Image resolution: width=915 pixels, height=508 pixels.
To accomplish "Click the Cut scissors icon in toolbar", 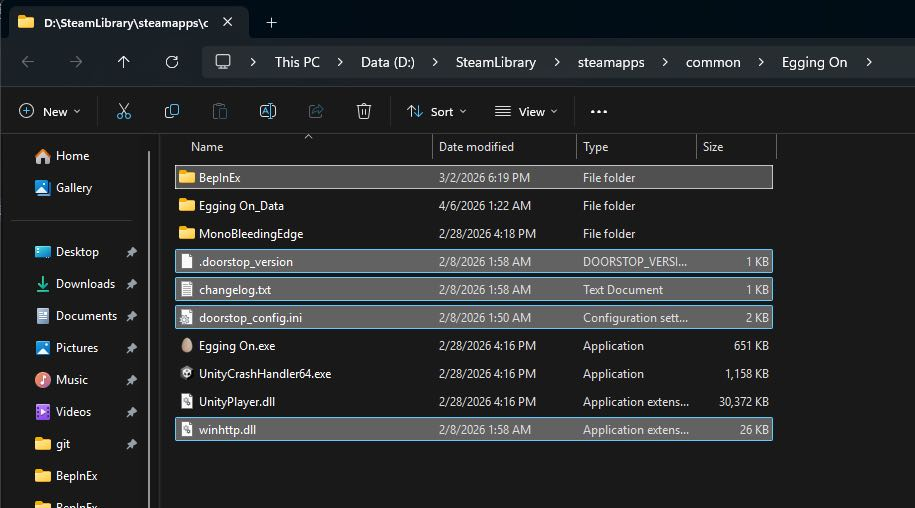I will (124, 112).
